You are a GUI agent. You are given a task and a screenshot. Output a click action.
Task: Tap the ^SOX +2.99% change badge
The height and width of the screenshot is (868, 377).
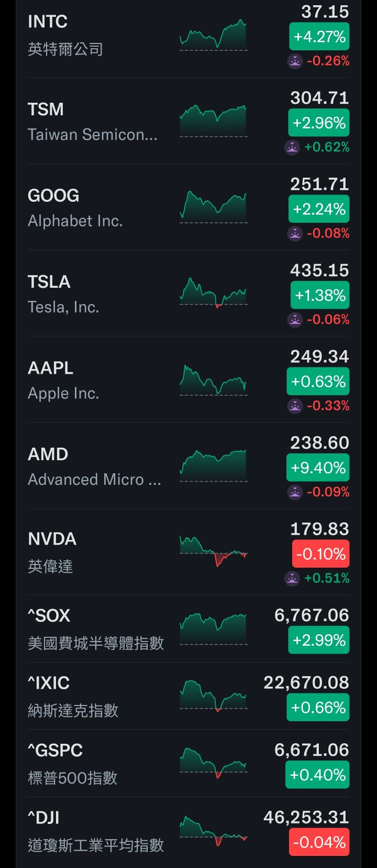319,641
